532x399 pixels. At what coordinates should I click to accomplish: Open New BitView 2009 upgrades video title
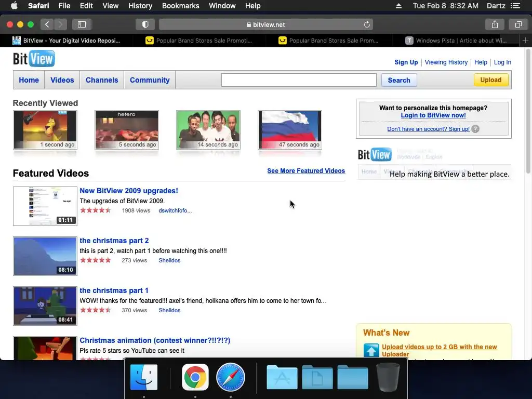point(129,191)
